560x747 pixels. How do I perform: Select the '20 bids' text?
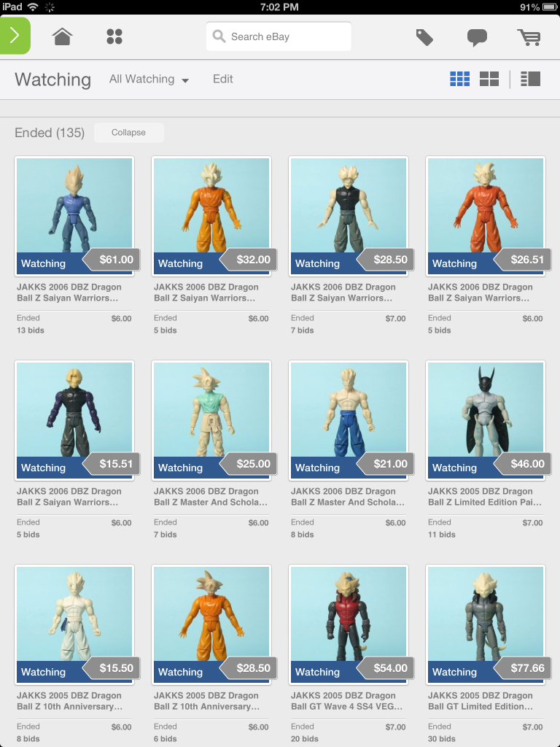click(305, 739)
